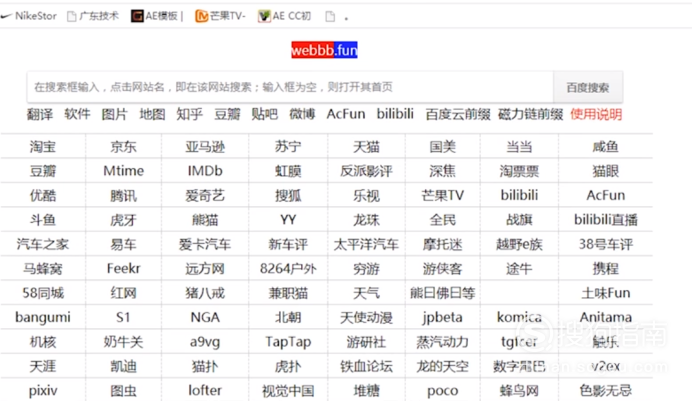Open the jpbeta link
Screen dimensions: 692x401
coord(443,318)
